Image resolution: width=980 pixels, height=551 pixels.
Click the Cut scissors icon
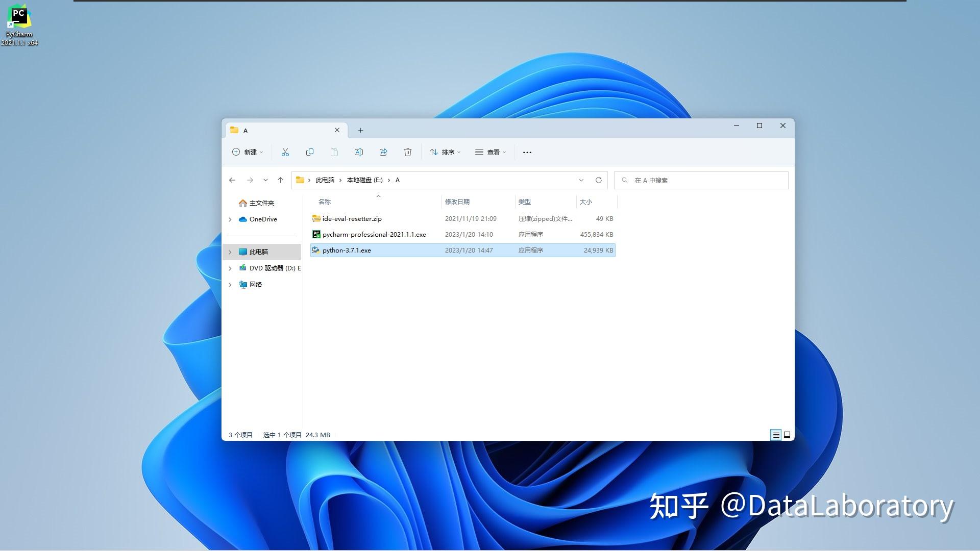(x=285, y=152)
